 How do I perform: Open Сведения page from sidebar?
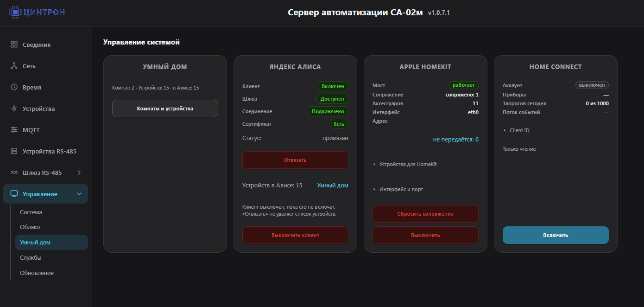point(45,45)
